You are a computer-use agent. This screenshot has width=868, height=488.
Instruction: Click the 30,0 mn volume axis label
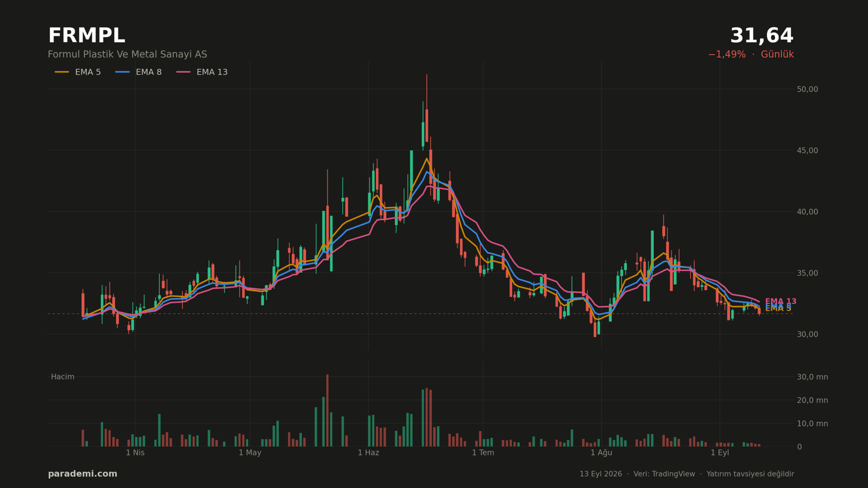pos(812,377)
